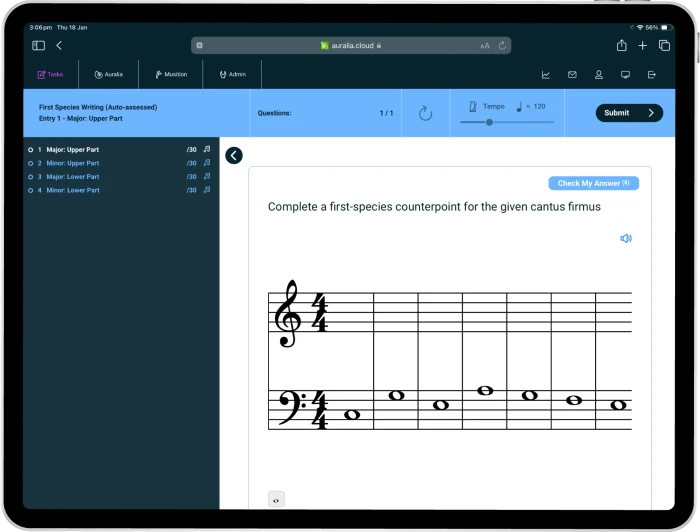The image size is (700, 532).
Task: Click the restart question refresh icon
Action: click(425, 113)
